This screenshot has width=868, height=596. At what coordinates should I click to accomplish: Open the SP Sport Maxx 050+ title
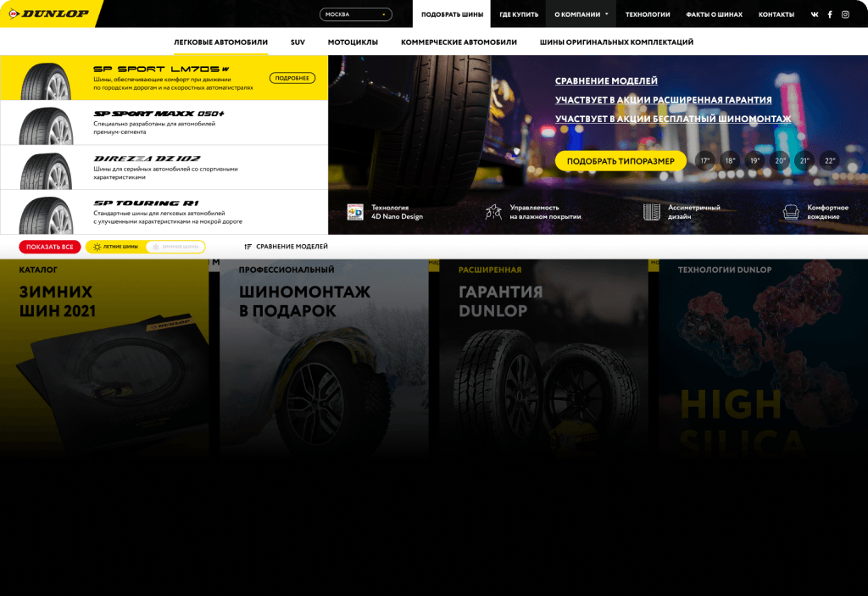pyautogui.click(x=159, y=114)
